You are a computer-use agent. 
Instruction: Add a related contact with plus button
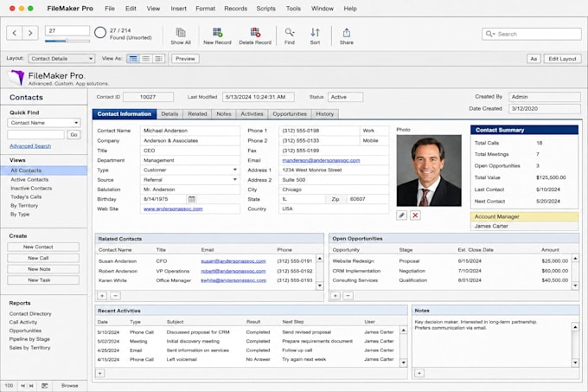point(102,296)
